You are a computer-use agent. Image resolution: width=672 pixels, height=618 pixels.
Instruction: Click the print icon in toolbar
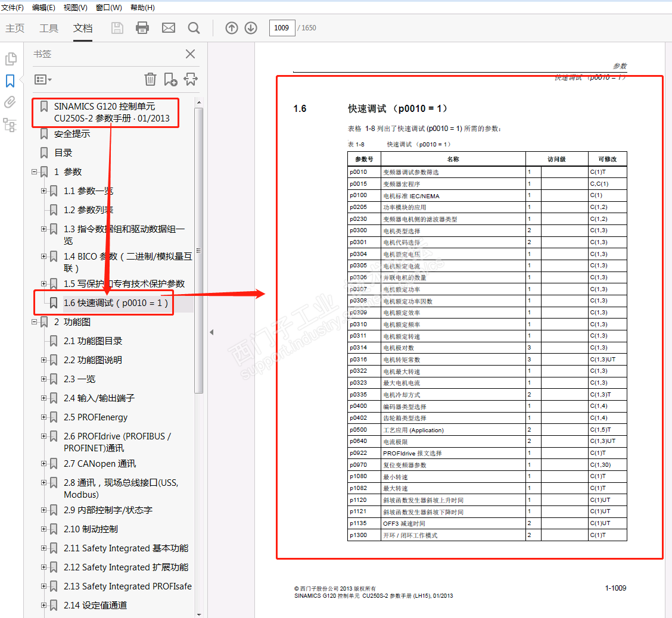click(142, 28)
